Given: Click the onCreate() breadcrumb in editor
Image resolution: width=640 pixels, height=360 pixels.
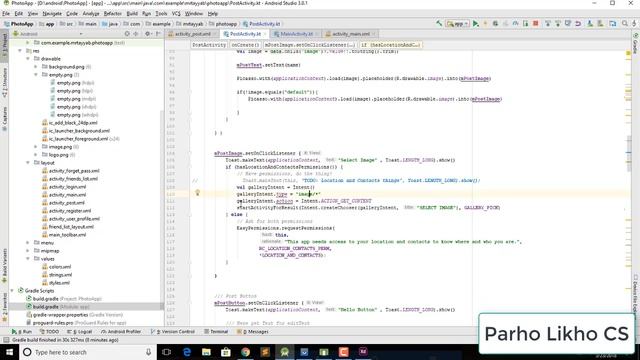Looking at the screenshot, I should pyautogui.click(x=245, y=45).
